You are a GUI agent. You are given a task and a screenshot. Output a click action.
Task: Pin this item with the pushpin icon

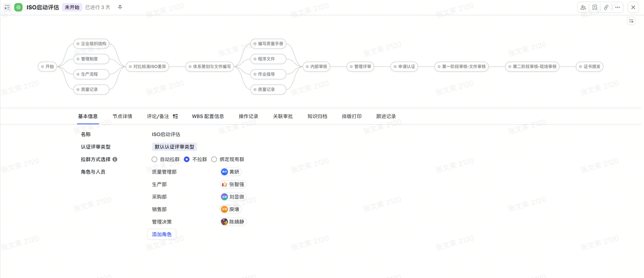120,8
